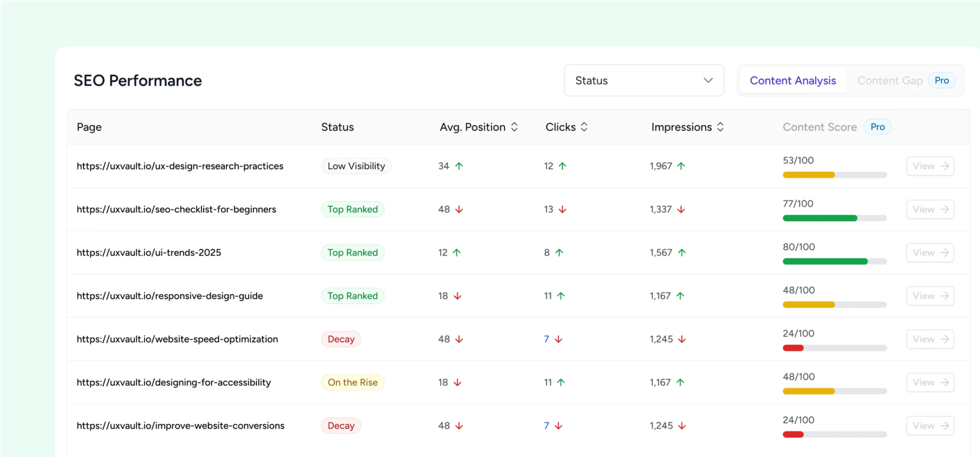Select the Content Analysis tab

click(793, 80)
